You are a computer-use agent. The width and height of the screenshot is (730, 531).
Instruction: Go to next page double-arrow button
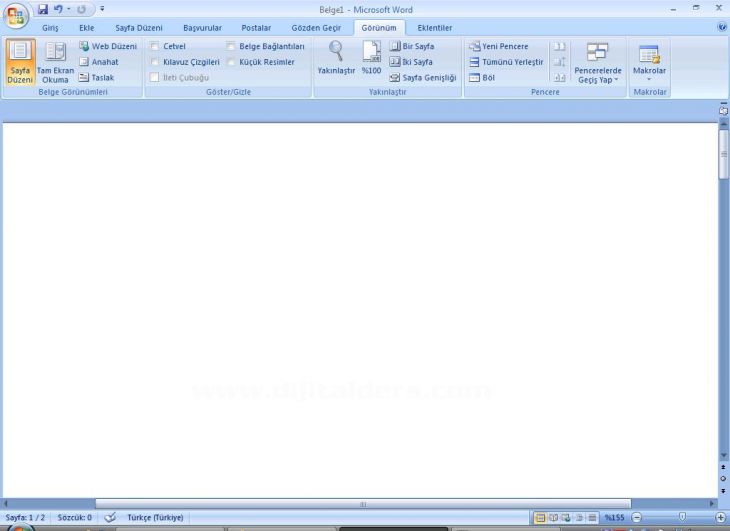[x=723, y=491]
